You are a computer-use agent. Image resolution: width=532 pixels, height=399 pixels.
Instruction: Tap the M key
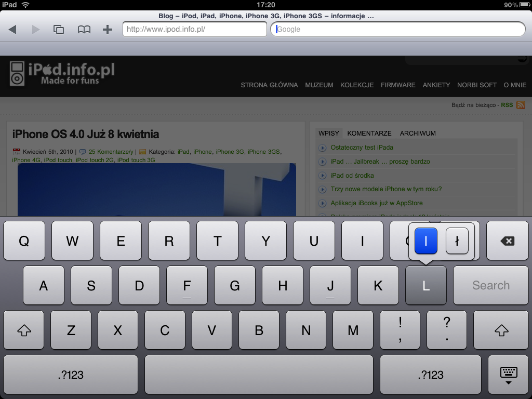click(353, 330)
